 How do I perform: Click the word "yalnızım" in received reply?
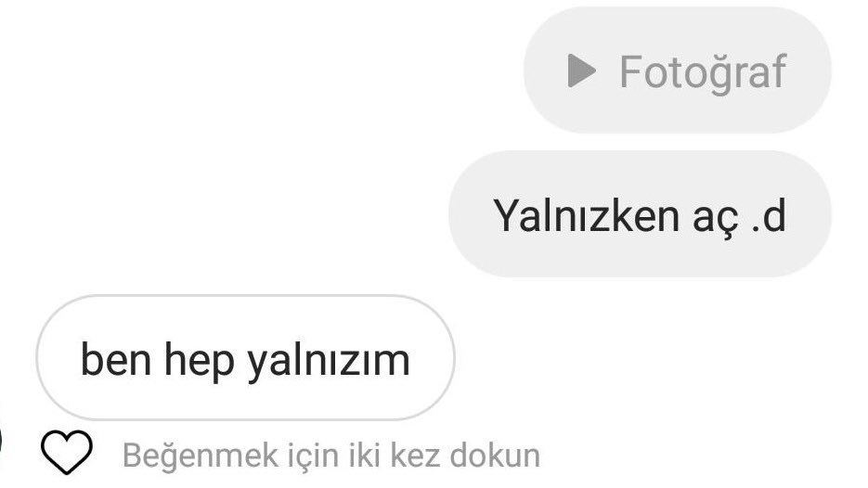point(329,361)
